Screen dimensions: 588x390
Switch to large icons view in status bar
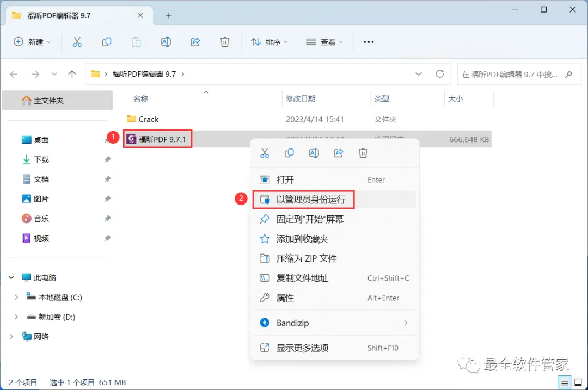coord(578,382)
